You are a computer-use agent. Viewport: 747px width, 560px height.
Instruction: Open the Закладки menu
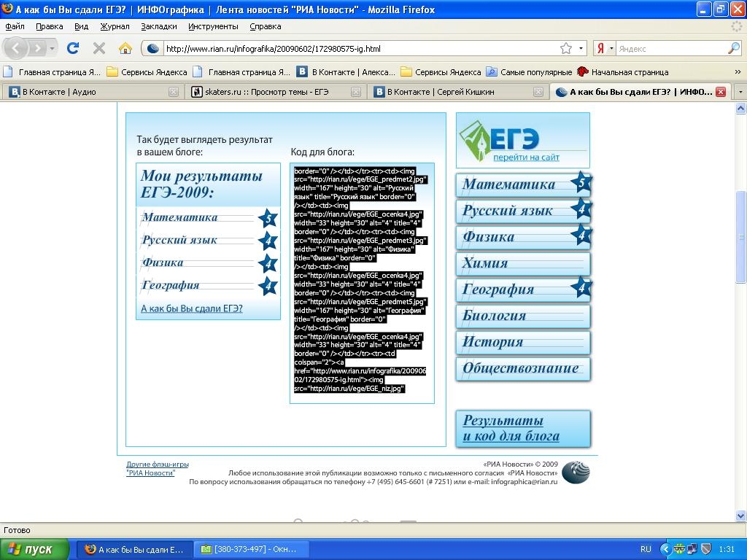(x=158, y=26)
